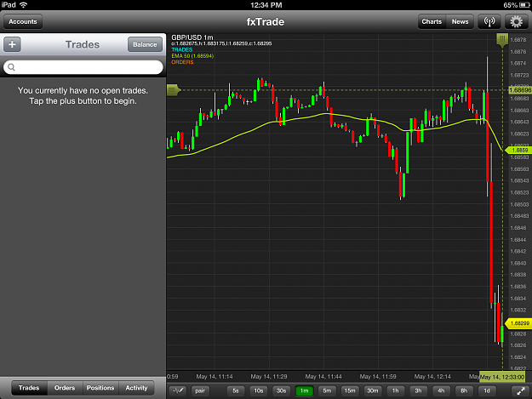532x399 pixels.
Task: Select the May 14, 12:33:00 time tag
Action: (502, 377)
